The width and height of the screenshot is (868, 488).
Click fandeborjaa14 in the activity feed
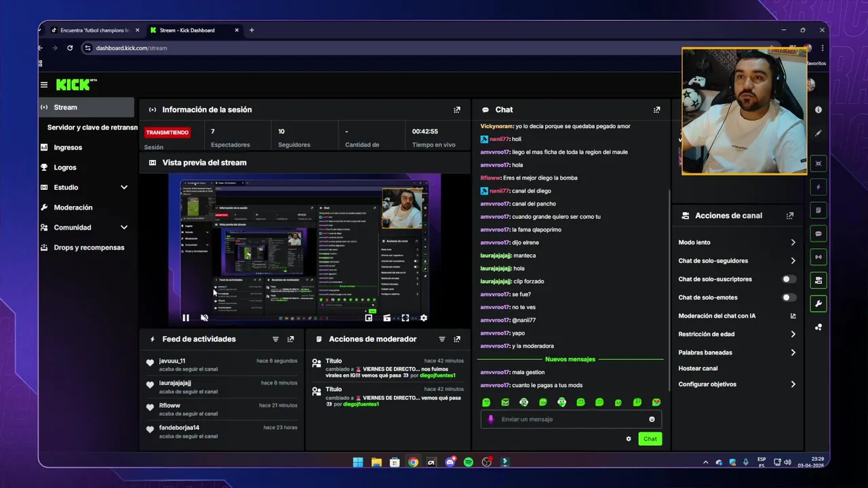[179, 428]
